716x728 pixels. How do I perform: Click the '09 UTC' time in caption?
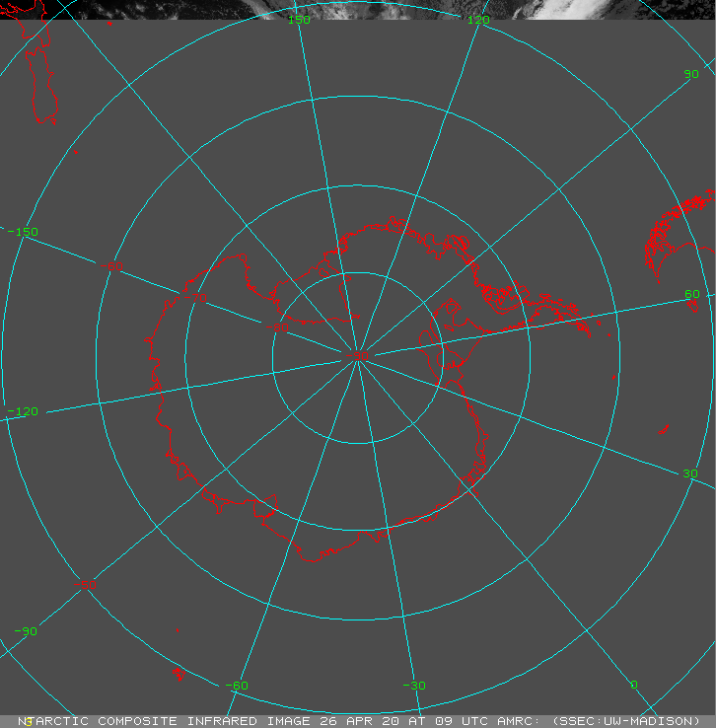[462, 721]
